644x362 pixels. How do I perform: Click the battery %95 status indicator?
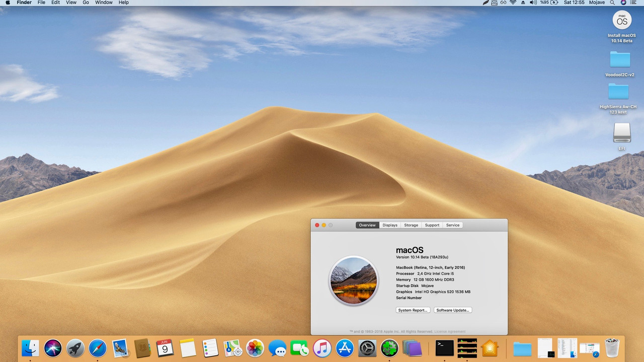(549, 3)
